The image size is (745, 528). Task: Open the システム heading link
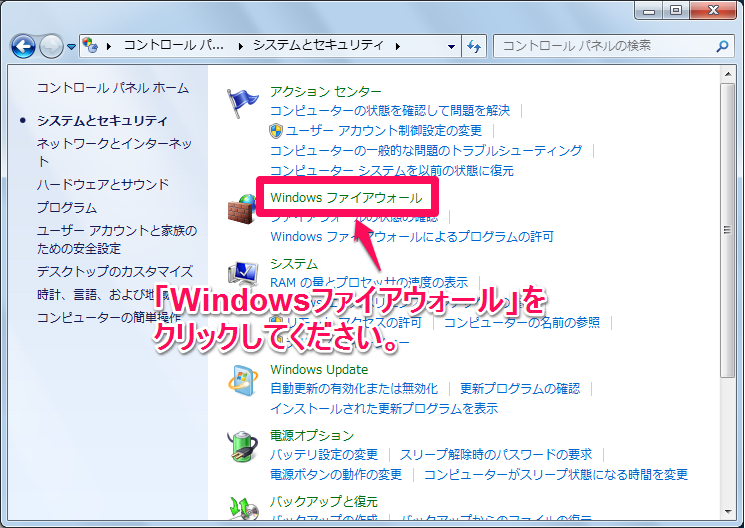294,264
